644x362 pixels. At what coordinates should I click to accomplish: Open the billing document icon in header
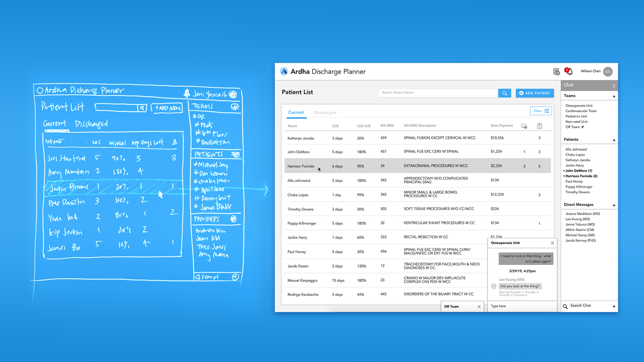click(x=556, y=72)
